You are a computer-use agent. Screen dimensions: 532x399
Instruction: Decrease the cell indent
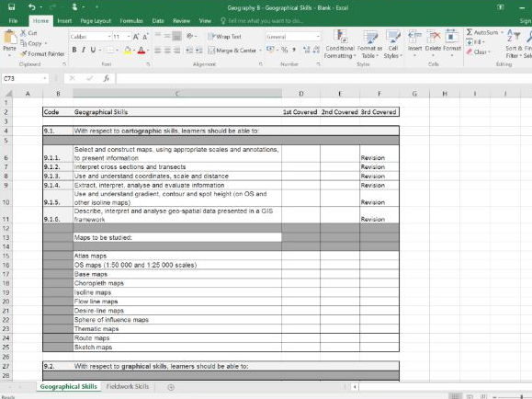(189, 51)
